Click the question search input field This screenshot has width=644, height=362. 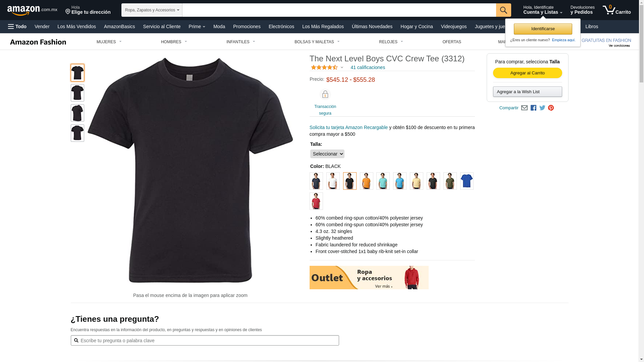click(205, 341)
